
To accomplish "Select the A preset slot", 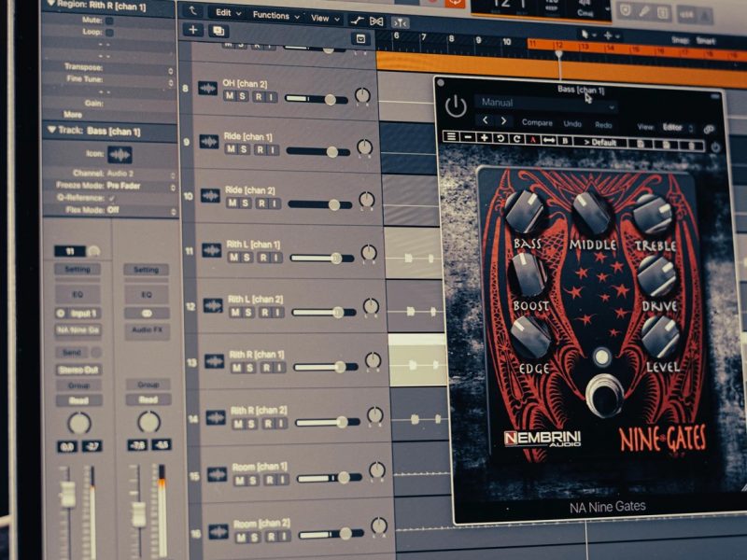I will [532, 139].
